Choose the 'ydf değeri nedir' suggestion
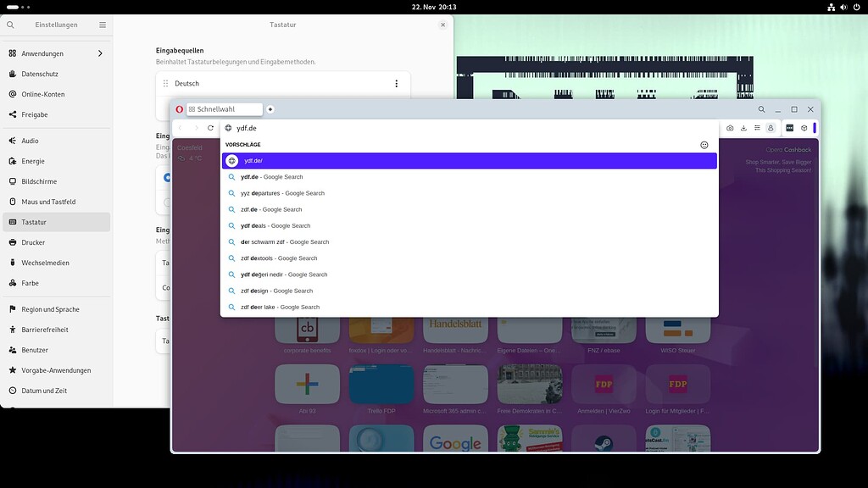Viewport: 868px width, 488px height. point(470,274)
